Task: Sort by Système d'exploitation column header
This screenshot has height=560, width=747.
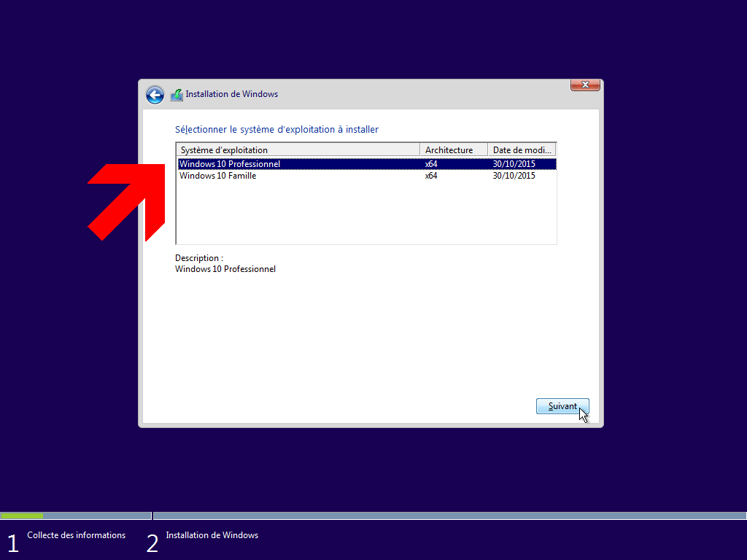Action: coord(298,150)
